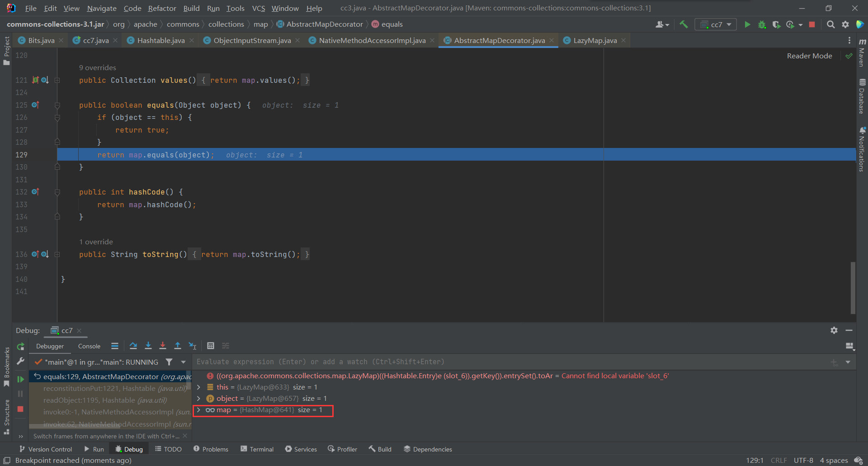Image resolution: width=868 pixels, height=466 pixels.
Task: Click the threads filter funnel icon
Action: tap(169, 362)
